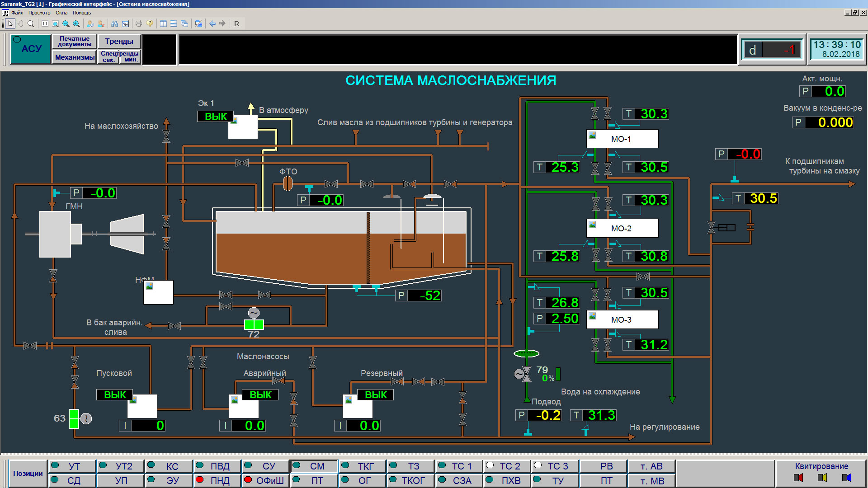The width and height of the screenshot is (868, 488).
Task: Click the user login icon
Action: (x=90, y=23)
